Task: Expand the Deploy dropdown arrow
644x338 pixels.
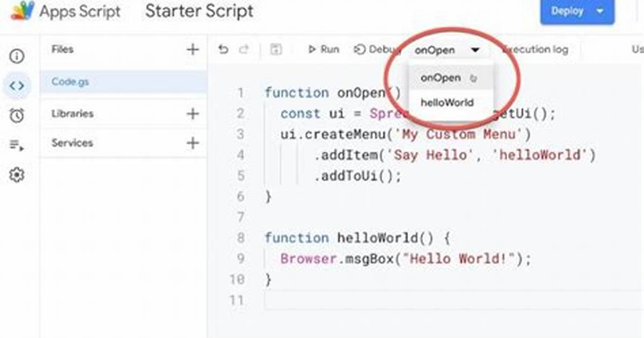Action: tap(600, 11)
